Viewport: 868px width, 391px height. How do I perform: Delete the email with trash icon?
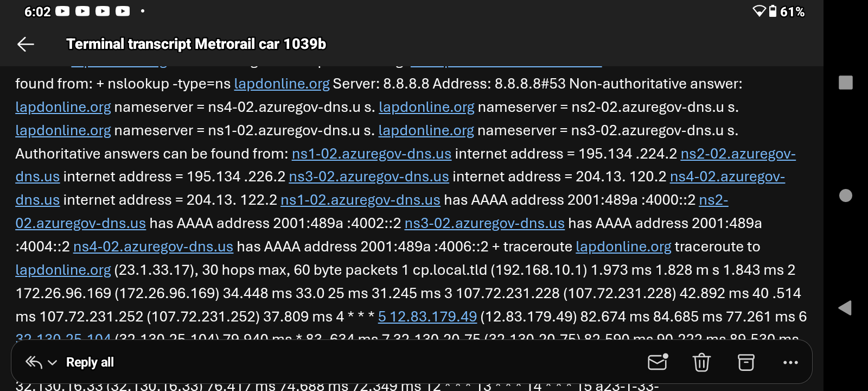(x=701, y=362)
